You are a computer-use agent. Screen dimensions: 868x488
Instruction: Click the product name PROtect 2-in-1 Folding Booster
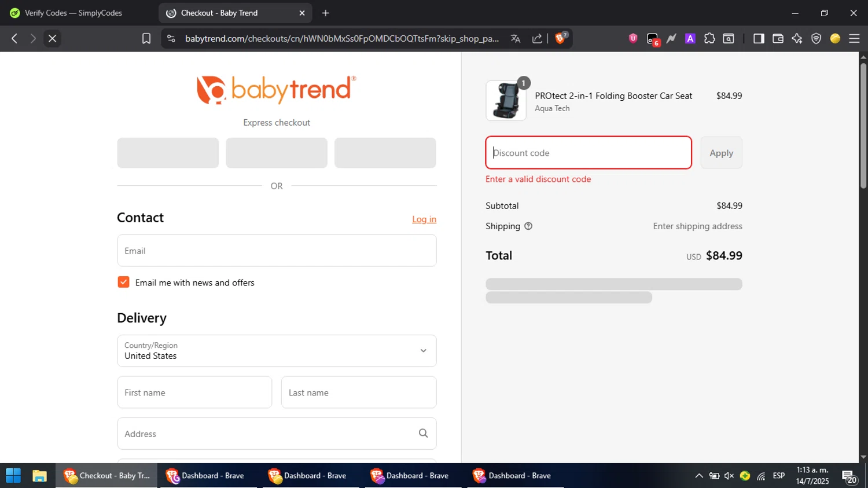point(613,96)
